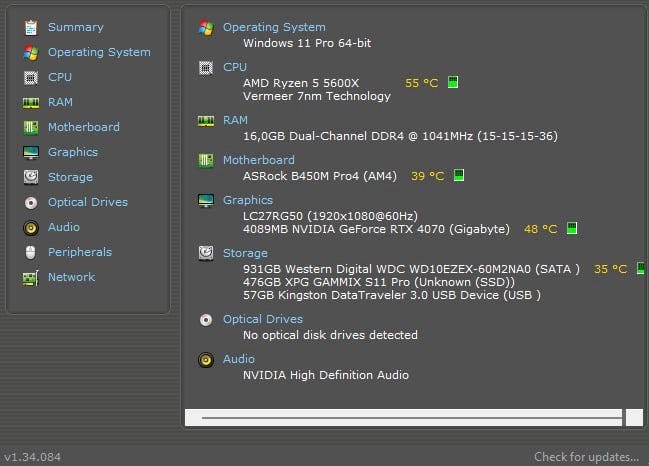
Task: Open the Operating System section in sidebar
Action: [99, 52]
